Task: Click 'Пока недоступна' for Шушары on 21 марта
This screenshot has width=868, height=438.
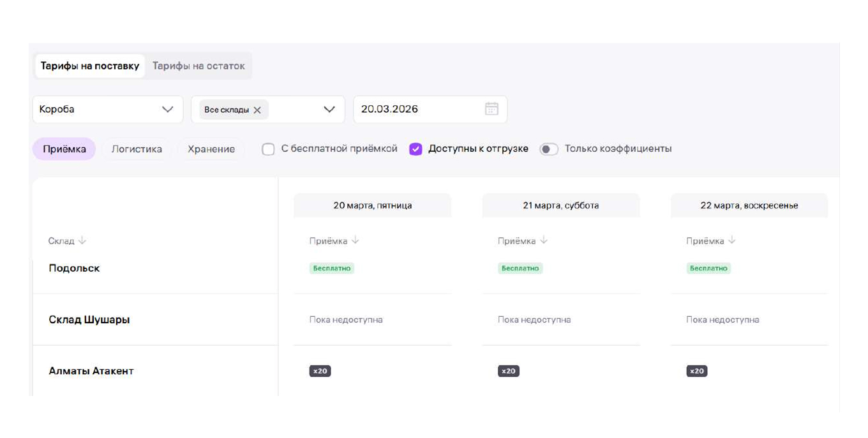Action: pos(534,319)
